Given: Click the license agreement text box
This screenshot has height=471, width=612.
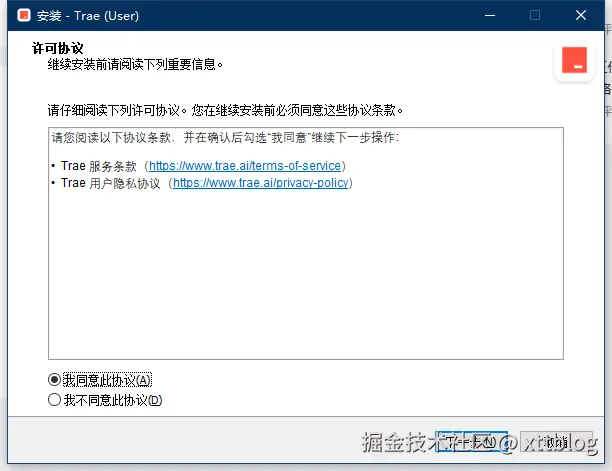Looking at the screenshot, I should click(306, 243).
